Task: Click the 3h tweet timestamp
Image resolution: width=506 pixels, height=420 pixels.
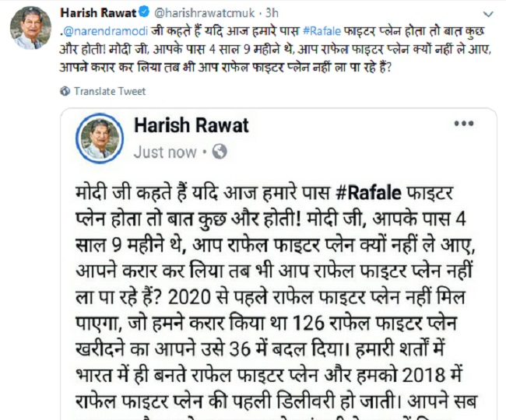Action: (x=272, y=13)
